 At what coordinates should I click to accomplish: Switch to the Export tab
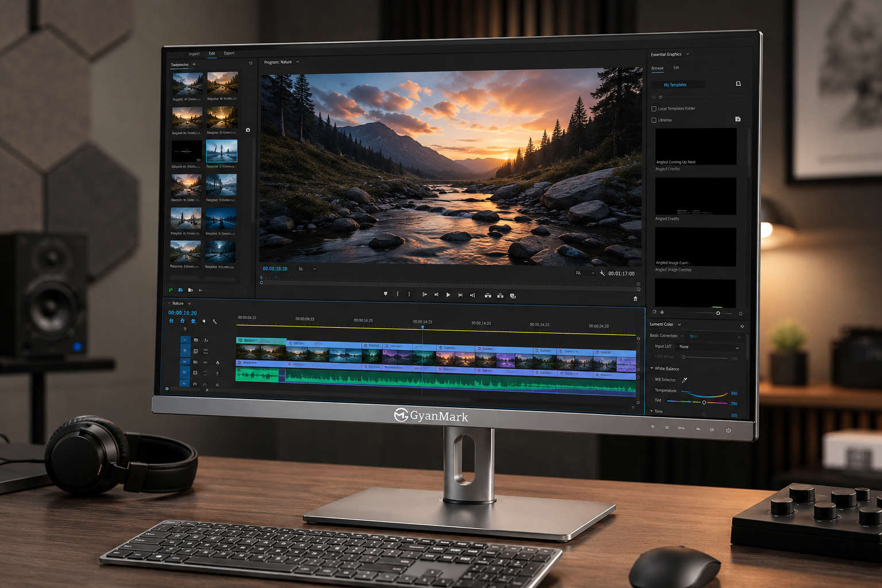point(229,53)
